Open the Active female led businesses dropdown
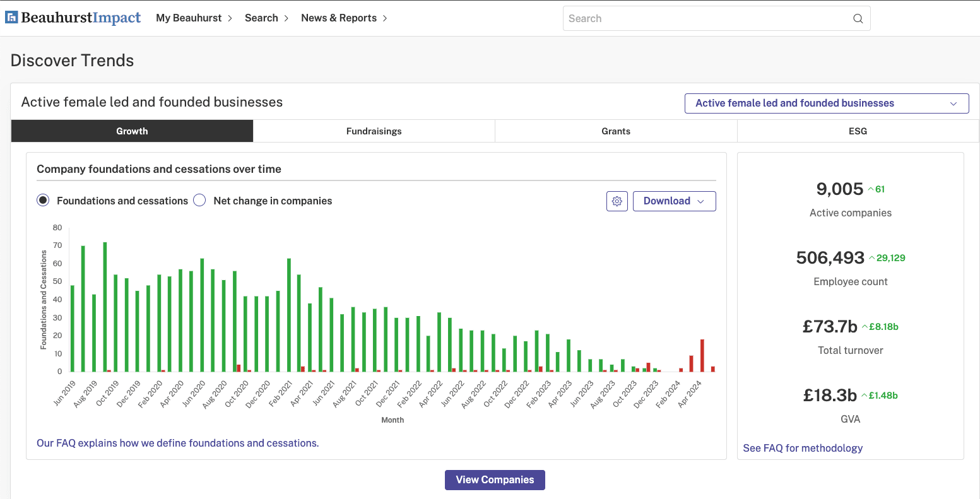980x499 pixels. 827,103
